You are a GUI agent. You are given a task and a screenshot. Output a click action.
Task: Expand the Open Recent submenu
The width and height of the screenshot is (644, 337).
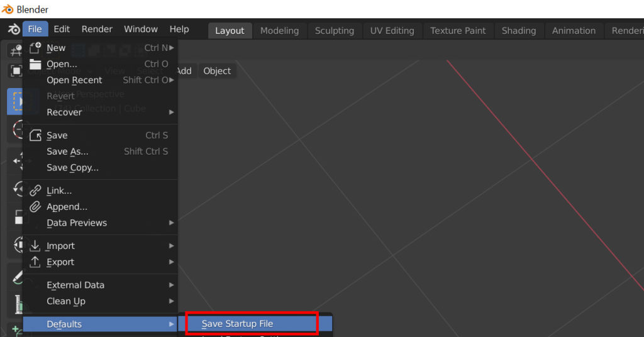click(x=100, y=80)
